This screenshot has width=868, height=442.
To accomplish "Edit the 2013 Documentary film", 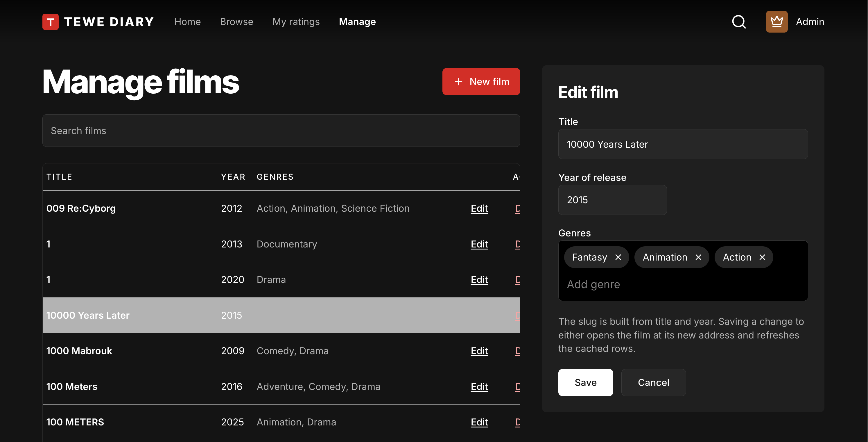I will pyautogui.click(x=479, y=244).
